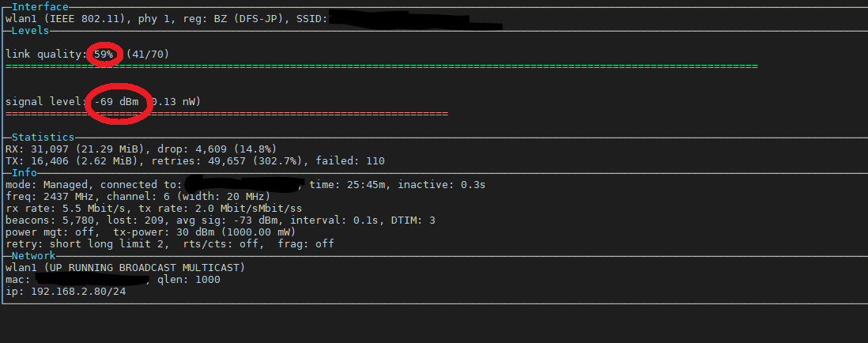
Task: Click the Levels section header
Action: 31,30
